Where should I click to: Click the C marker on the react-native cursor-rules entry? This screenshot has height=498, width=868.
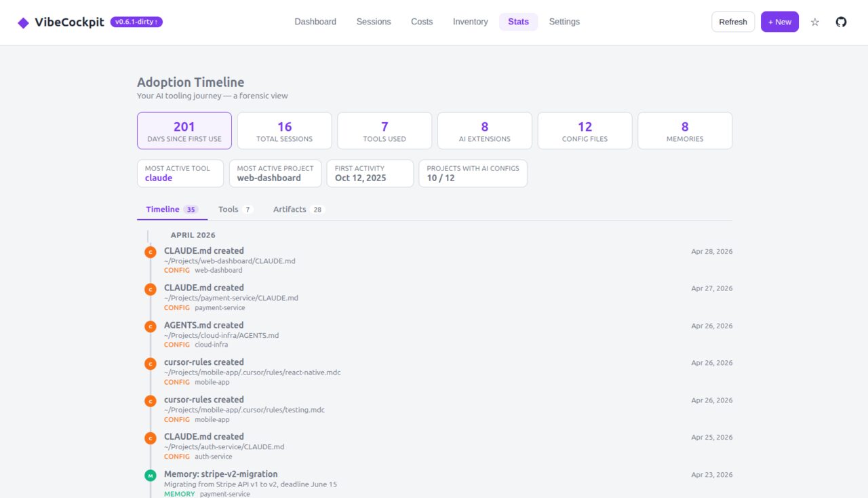click(150, 363)
